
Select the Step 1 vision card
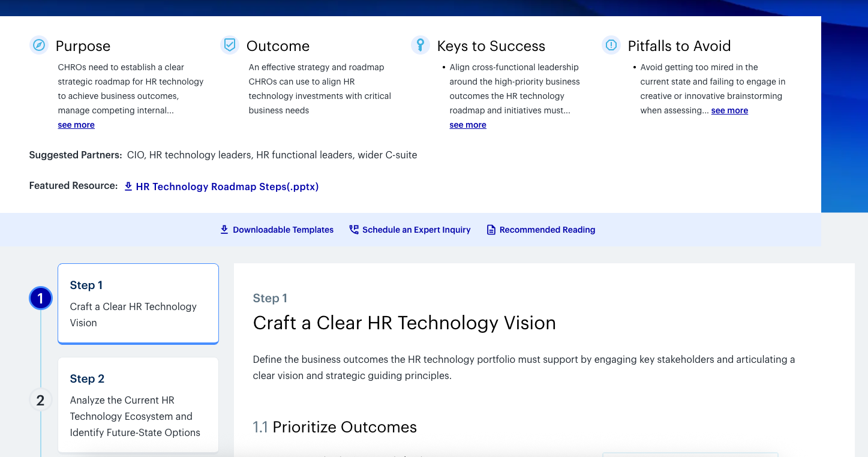pyautogui.click(x=138, y=303)
